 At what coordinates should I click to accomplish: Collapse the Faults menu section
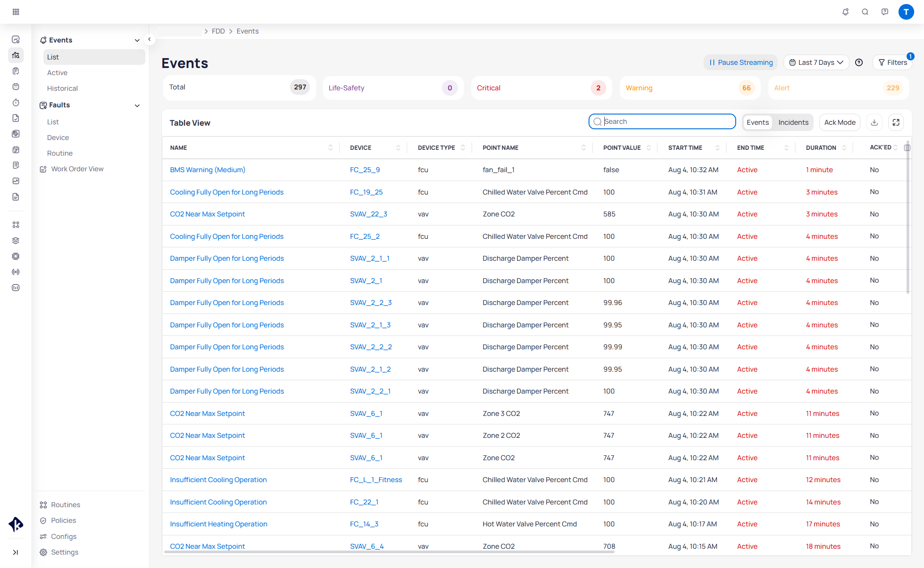coord(137,106)
